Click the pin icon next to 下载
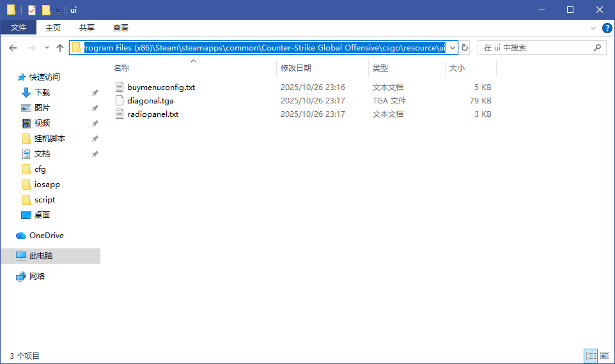The image size is (615, 364). (95, 93)
